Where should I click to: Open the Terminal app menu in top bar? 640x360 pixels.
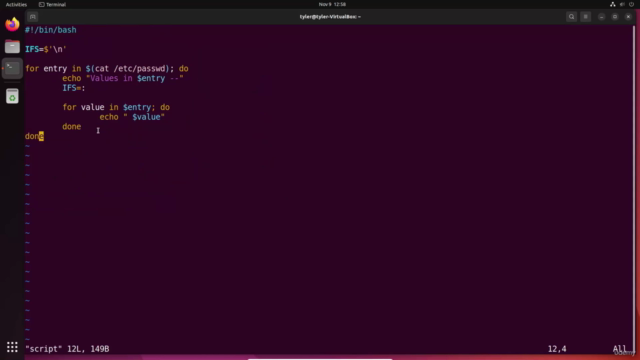(x=52, y=4)
